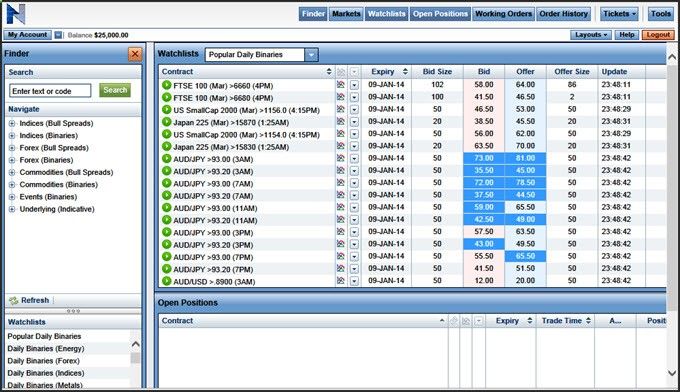Open the Working Orders tab
The height and width of the screenshot is (392, 680).
pos(503,14)
